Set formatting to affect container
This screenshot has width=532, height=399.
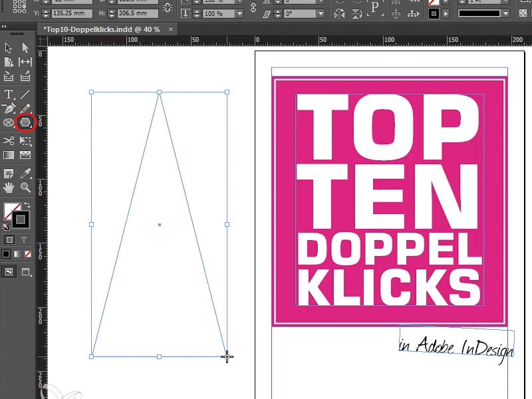[x=9, y=240]
